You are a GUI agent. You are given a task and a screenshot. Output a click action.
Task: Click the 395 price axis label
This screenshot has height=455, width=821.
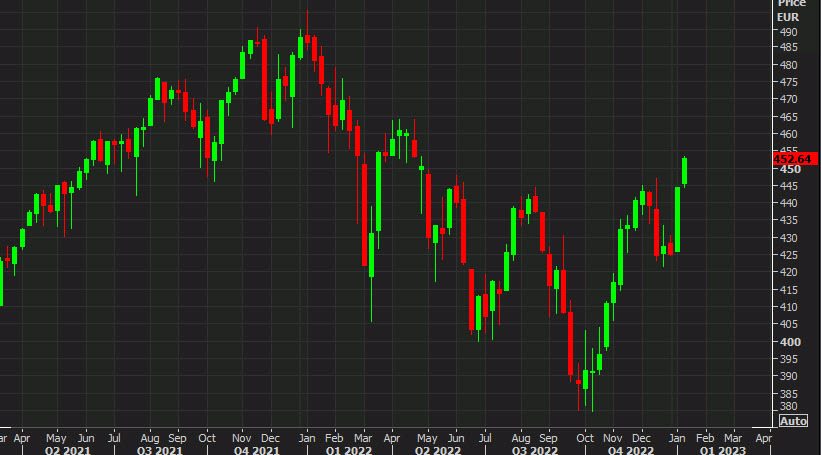coord(789,359)
